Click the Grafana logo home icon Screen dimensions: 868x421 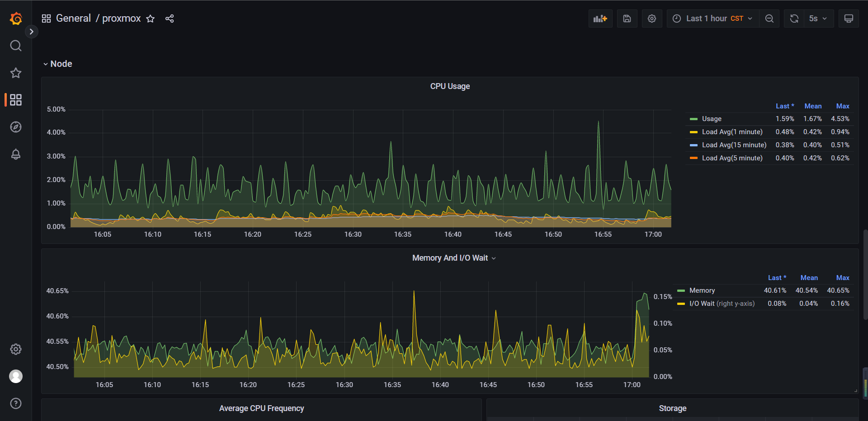pyautogui.click(x=16, y=19)
